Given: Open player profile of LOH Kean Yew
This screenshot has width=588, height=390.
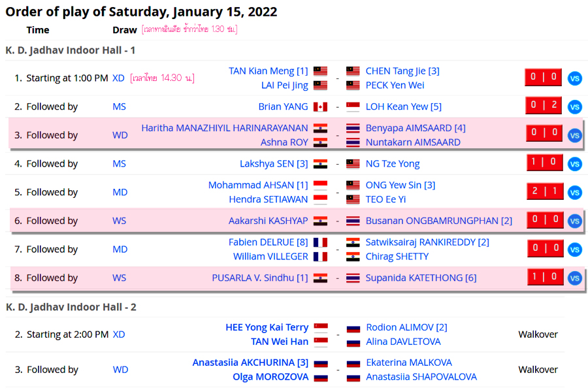Looking at the screenshot, I should 404,106.
